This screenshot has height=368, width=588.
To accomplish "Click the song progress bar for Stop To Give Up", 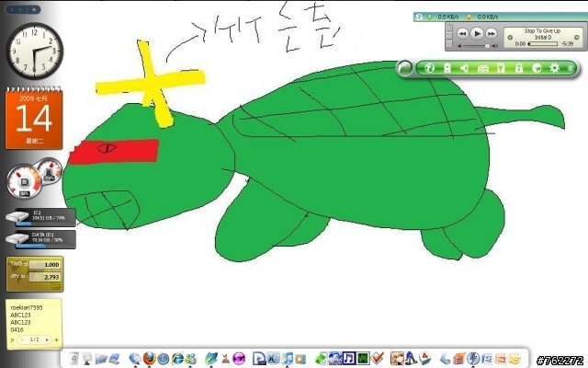I will click(x=543, y=44).
